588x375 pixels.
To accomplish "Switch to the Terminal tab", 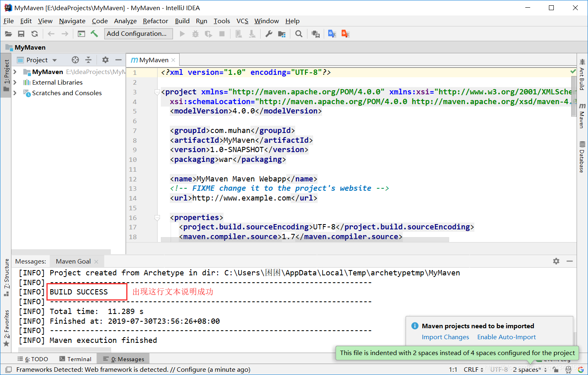I will (x=75, y=359).
